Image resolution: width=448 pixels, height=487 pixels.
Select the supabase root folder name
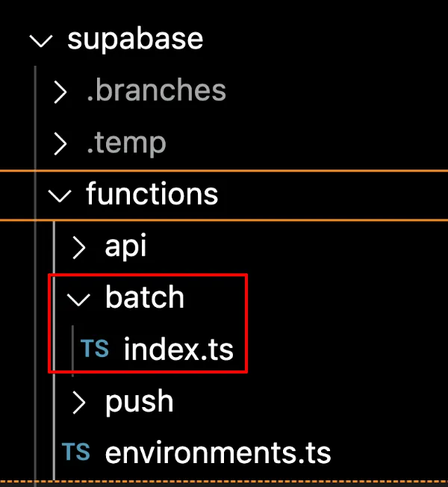point(135,39)
